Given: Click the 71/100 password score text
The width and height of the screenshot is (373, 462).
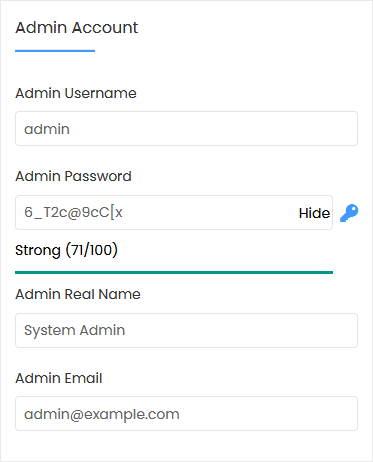Looking at the screenshot, I should [91, 250].
